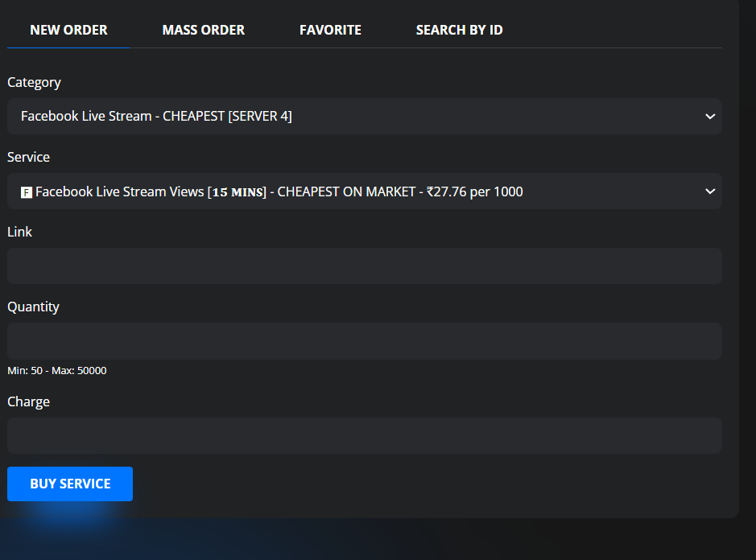Open the Service dropdown list
The height and width of the screenshot is (560, 756).
coord(365,191)
